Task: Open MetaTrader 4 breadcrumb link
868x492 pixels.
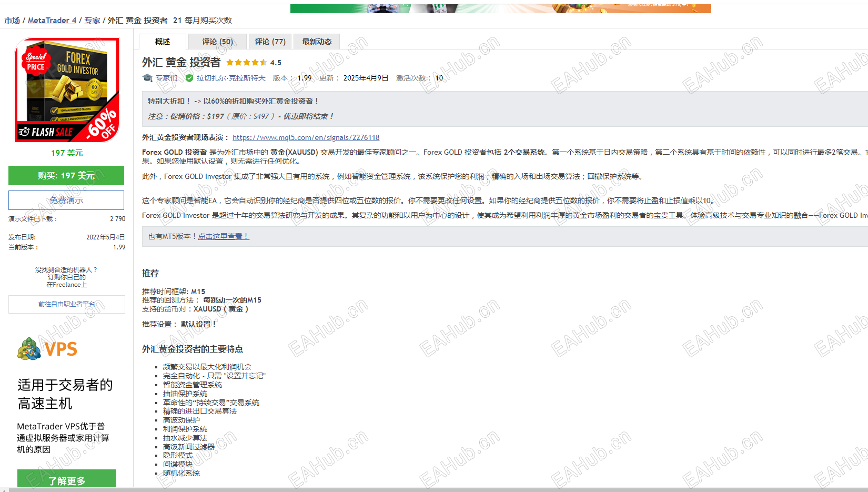Action: click(x=52, y=21)
